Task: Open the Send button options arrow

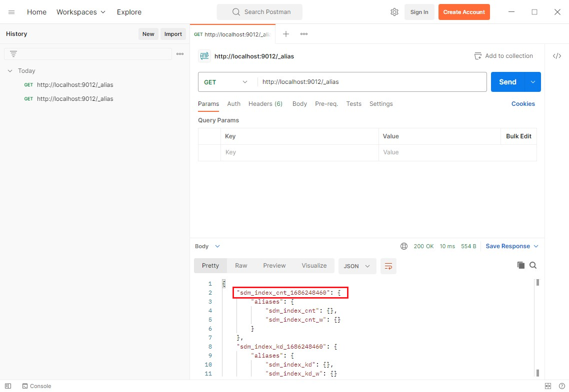Action: point(533,82)
